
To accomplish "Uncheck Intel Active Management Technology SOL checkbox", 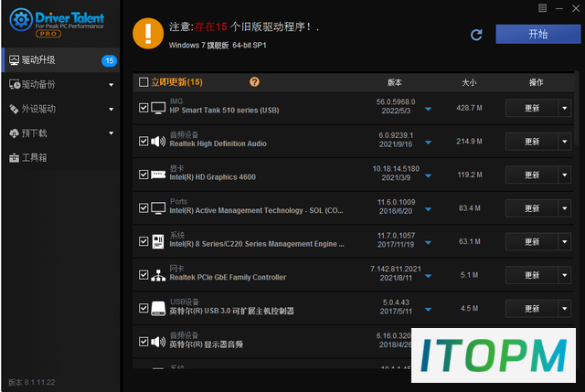I will 144,207.
